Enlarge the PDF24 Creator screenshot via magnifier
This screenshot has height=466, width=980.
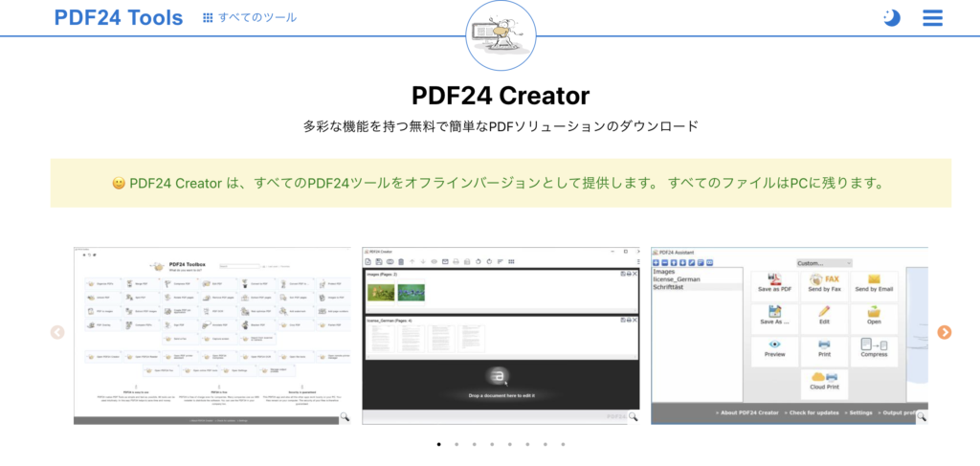634,416
